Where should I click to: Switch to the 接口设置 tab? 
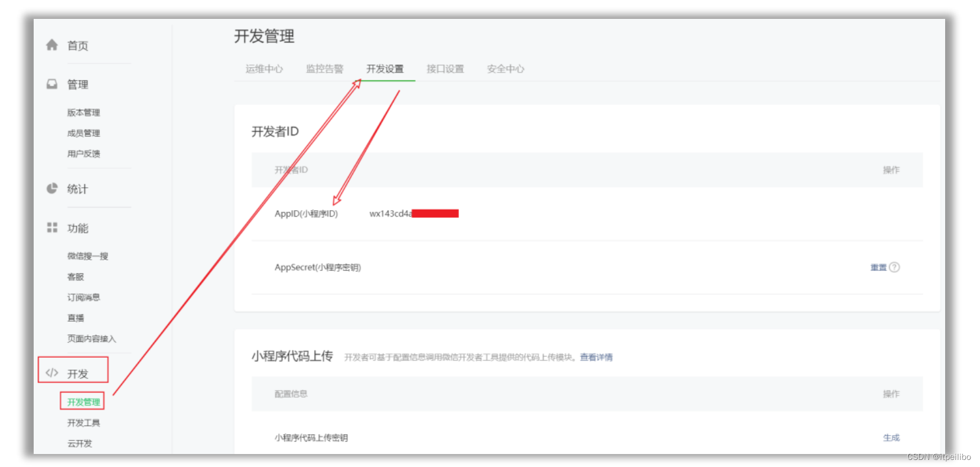click(445, 68)
